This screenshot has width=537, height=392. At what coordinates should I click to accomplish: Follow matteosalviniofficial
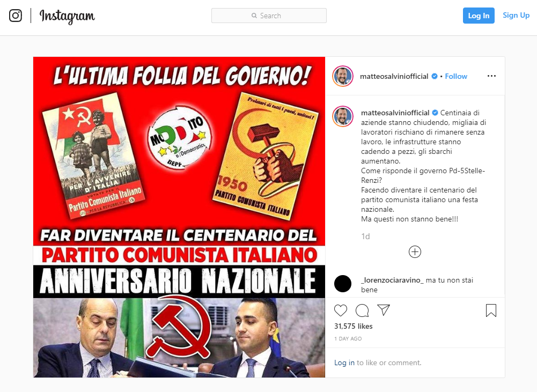pyautogui.click(x=456, y=76)
